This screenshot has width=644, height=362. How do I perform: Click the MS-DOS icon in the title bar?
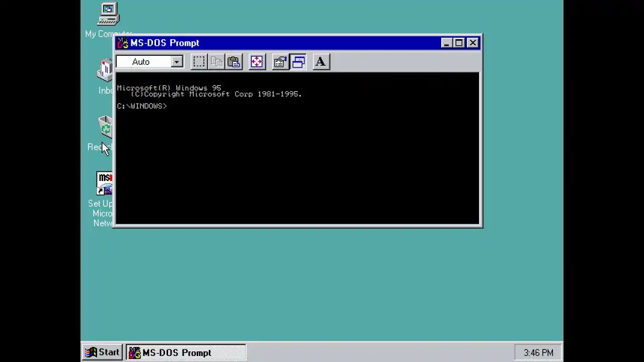tap(123, 43)
